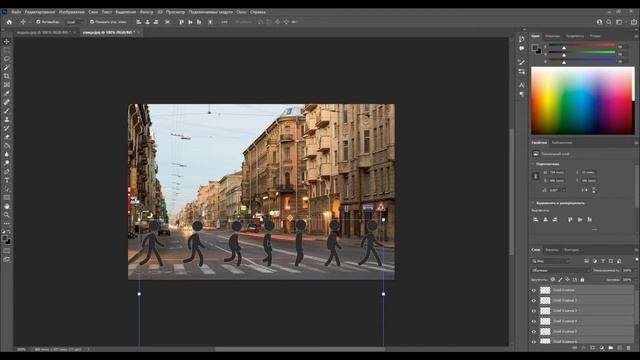Open the Изображение menu
Viewport: 640px width, 360px height.
click(x=71, y=12)
